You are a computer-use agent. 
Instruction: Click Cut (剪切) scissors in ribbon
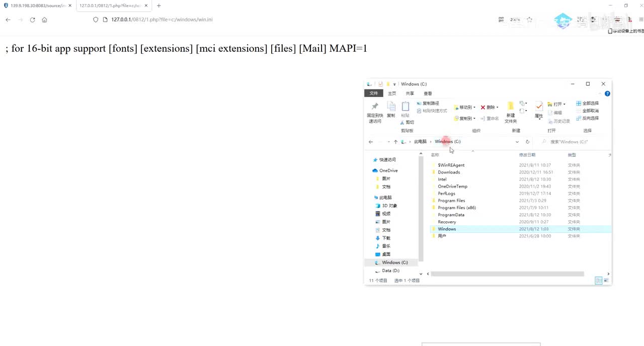[x=408, y=122]
